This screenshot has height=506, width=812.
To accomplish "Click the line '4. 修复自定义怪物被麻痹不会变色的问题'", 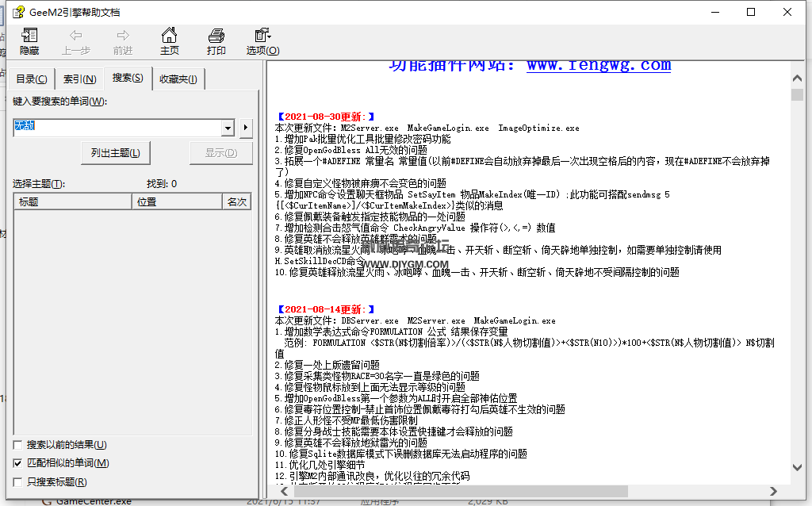I will point(361,183).
